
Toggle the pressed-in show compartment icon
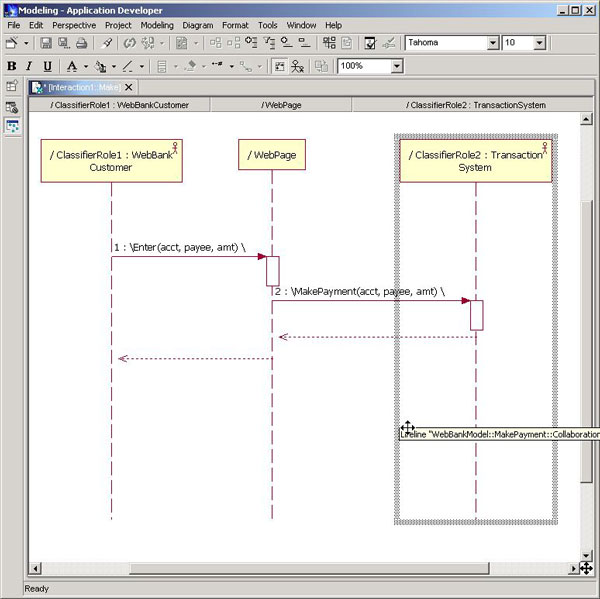coord(280,66)
